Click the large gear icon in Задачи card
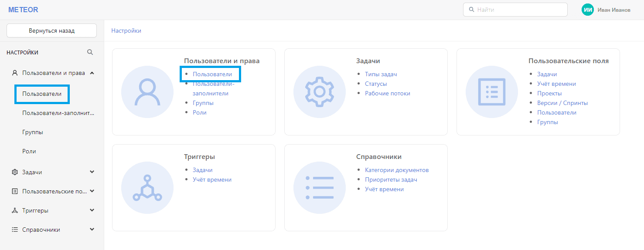Image resolution: width=644 pixels, height=250 pixels. (x=320, y=92)
